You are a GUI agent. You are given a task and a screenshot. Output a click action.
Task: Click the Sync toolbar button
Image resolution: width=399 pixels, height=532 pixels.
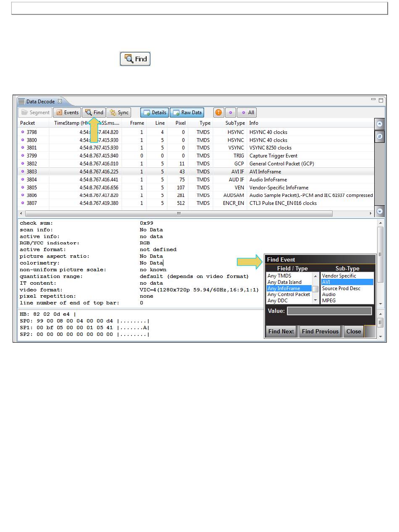[x=119, y=113]
